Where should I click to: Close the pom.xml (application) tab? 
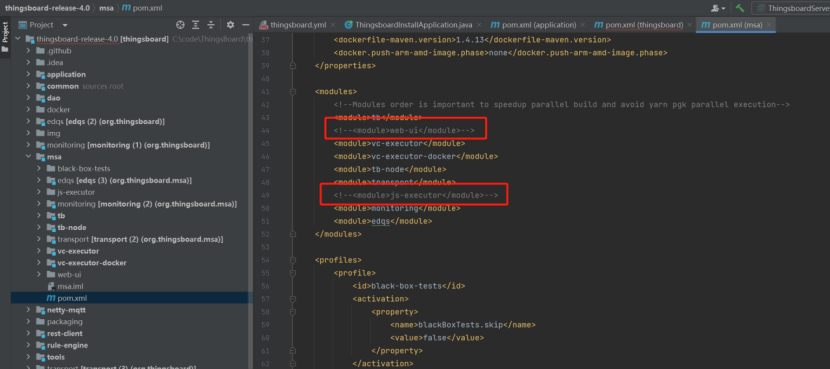pyautogui.click(x=582, y=25)
